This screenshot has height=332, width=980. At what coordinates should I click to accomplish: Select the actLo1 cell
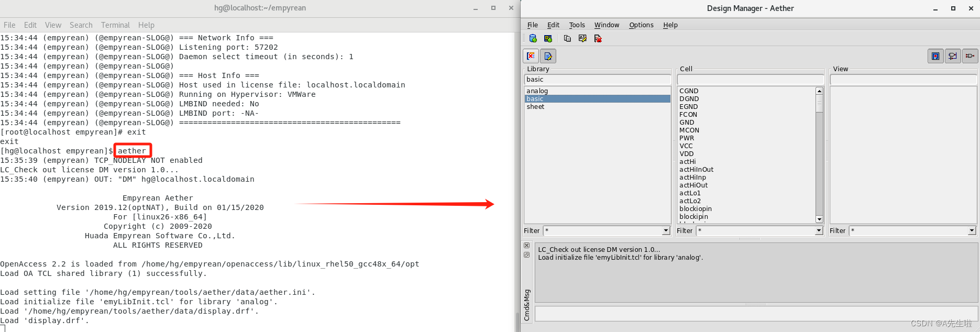click(x=690, y=193)
